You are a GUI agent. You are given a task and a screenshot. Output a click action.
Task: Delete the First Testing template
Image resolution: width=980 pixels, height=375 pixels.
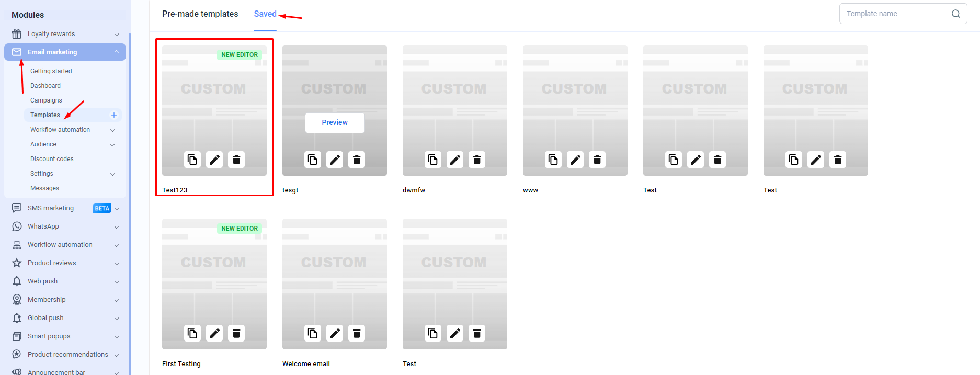coord(236,333)
